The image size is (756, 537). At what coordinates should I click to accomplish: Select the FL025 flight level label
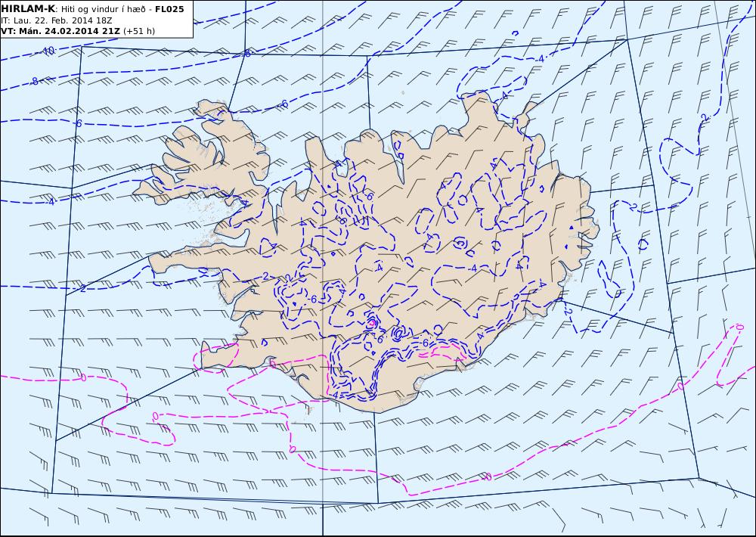(169, 9)
